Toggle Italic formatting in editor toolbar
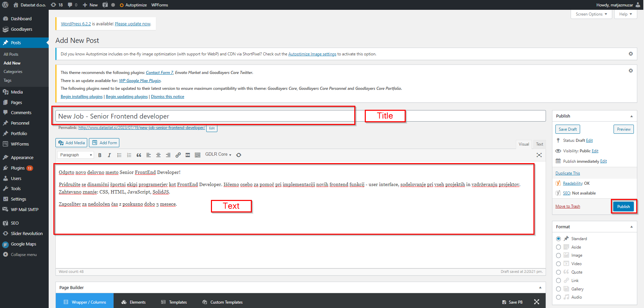 [x=109, y=155]
